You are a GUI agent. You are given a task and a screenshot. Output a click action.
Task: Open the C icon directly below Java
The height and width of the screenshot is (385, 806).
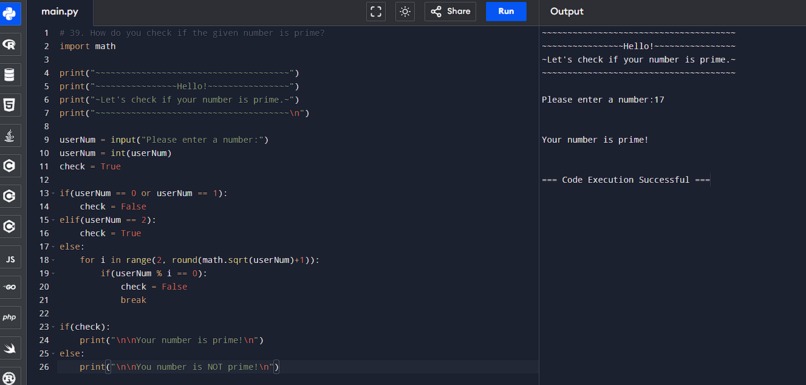pyautogui.click(x=10, y=166)
